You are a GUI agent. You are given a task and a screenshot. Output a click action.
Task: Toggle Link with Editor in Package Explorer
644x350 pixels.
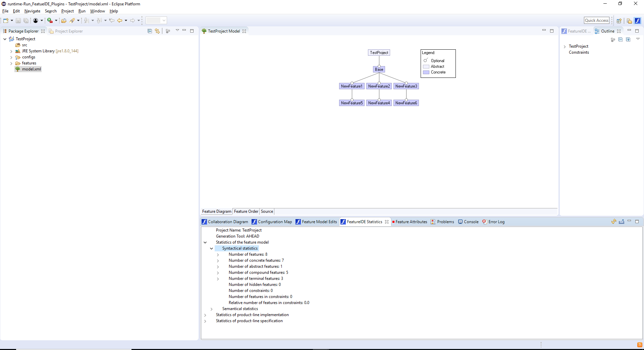[x=157, y=31]
